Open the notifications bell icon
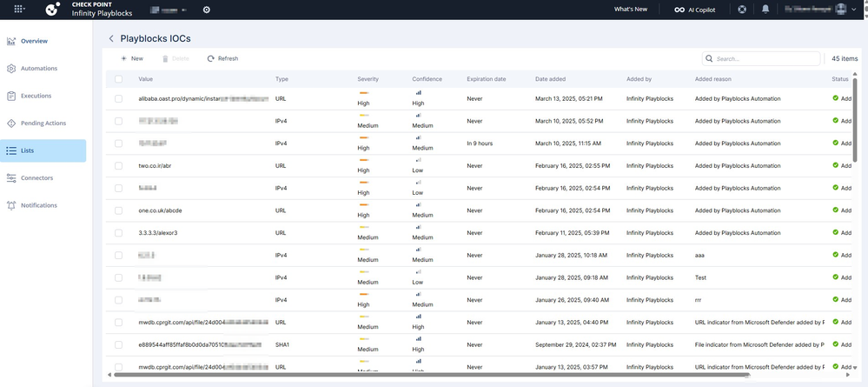 click(765, 10)
